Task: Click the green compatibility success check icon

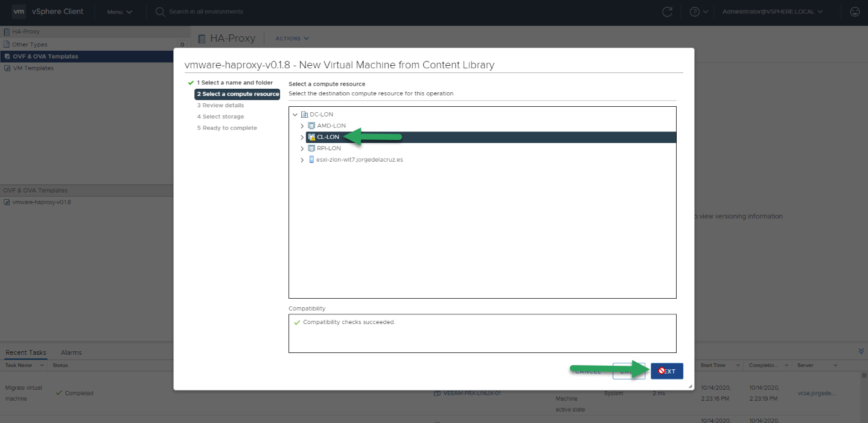Action: click(x=296, y=322)
